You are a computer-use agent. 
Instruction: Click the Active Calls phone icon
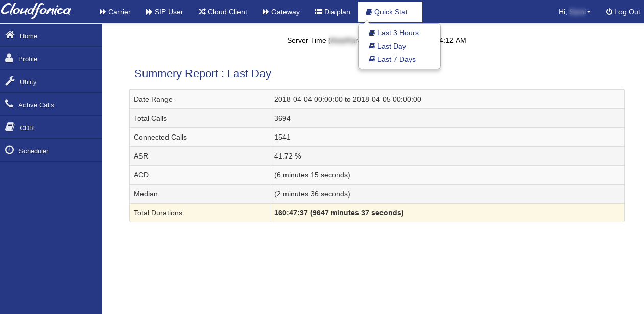click(x=9, y=104)
